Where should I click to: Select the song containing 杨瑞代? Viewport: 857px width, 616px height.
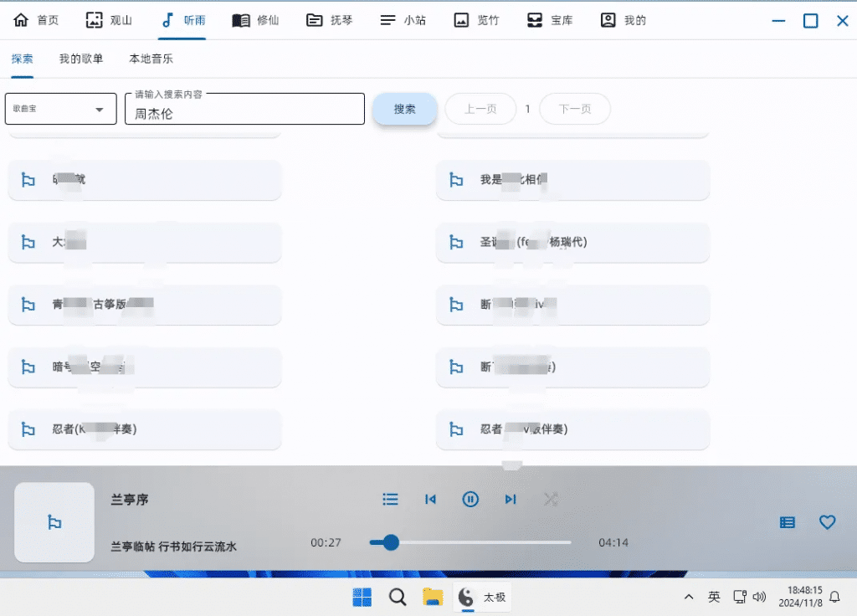(572, 242)
